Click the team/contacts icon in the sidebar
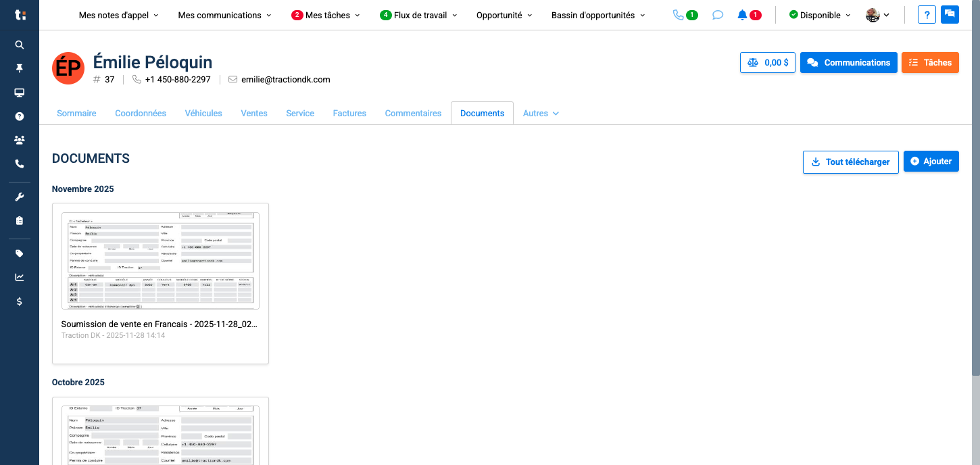Screen dimensions: 980x465 tap(19, 139)
